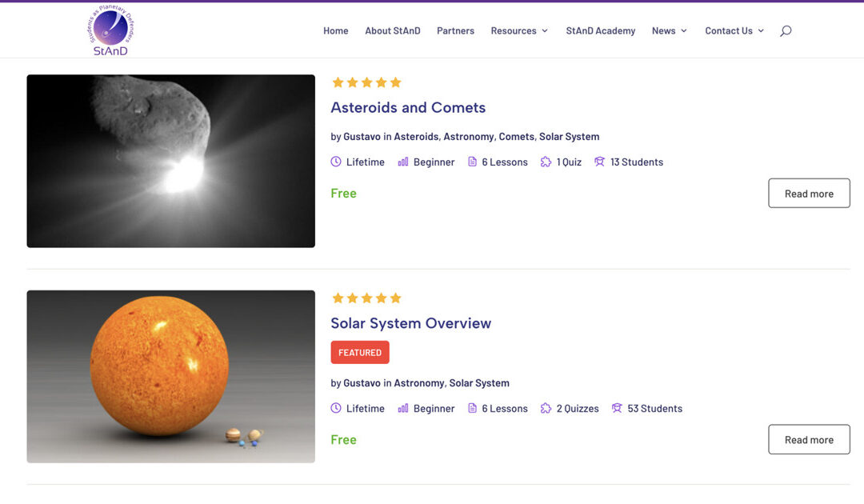Click the puzzle icon next to 1 Quiz
The width and height of the screenshot is (864, 504).
coord(546,162)
